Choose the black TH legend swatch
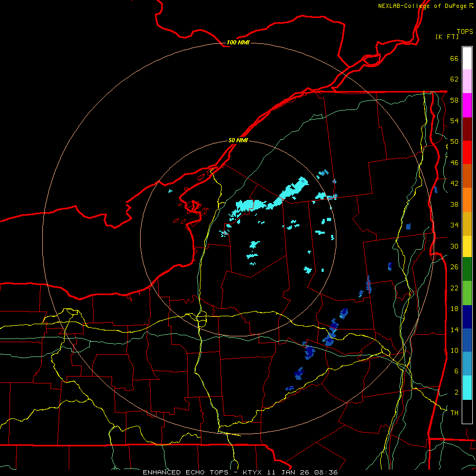Viewport: 476px width, 476px height. click(x=467, y=411)
